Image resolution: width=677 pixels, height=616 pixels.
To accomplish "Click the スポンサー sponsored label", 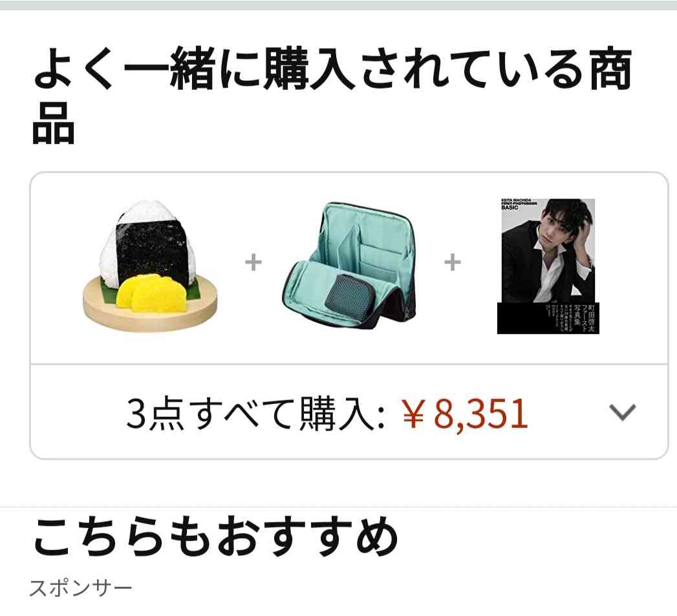I will click(x=81, y=588).
